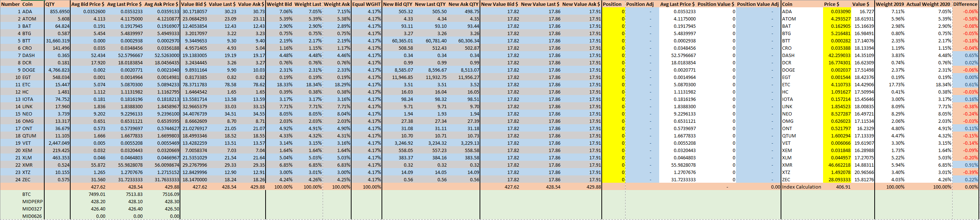Click the "New Bid QTY" column header
The image size is (980, 220).
click(398, 4)
